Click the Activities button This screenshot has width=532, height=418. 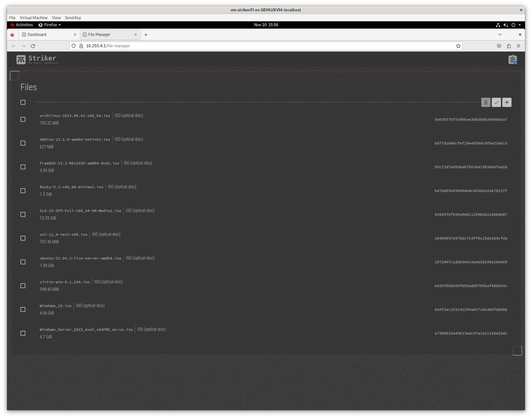22,25
